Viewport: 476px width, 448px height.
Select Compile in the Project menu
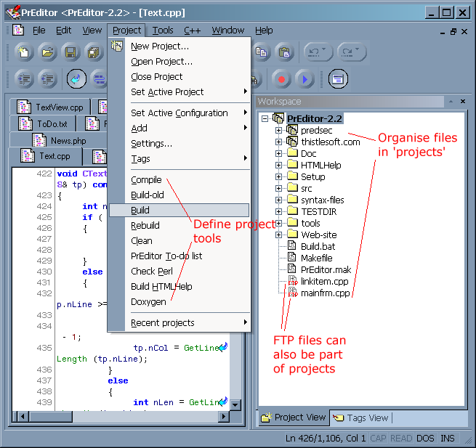(179, 180)
